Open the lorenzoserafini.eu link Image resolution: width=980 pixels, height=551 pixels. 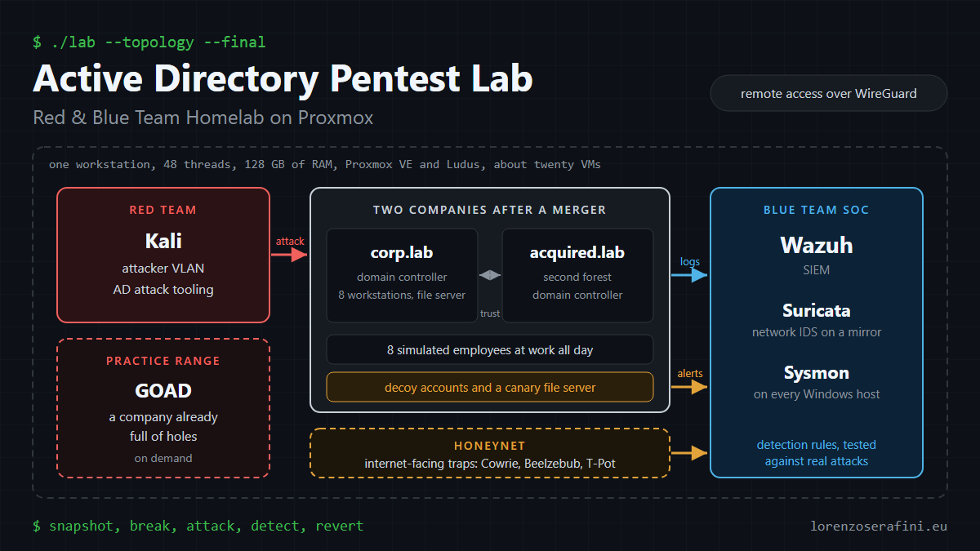coord(879,526)
